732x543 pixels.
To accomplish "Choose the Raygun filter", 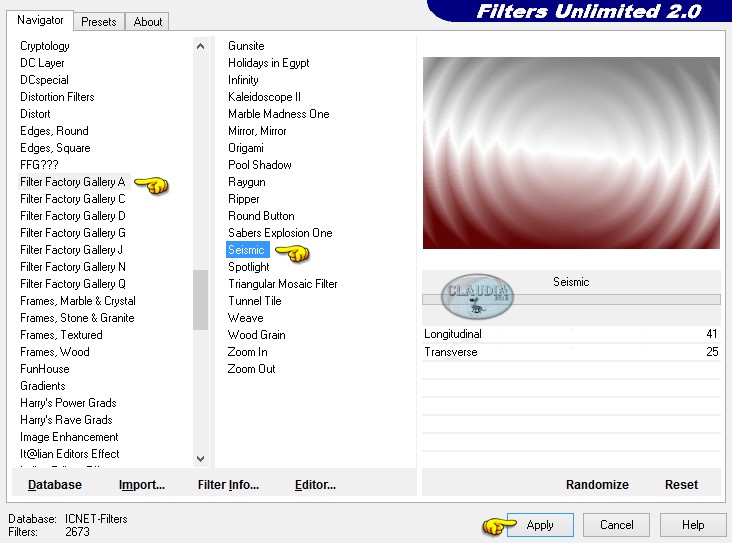I will tap(246, 182).
